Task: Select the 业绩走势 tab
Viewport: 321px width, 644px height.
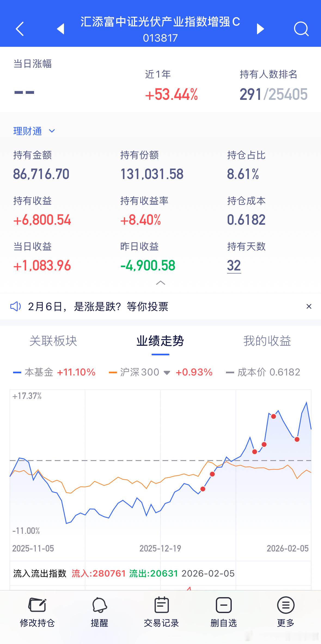Action: point(160,341)
